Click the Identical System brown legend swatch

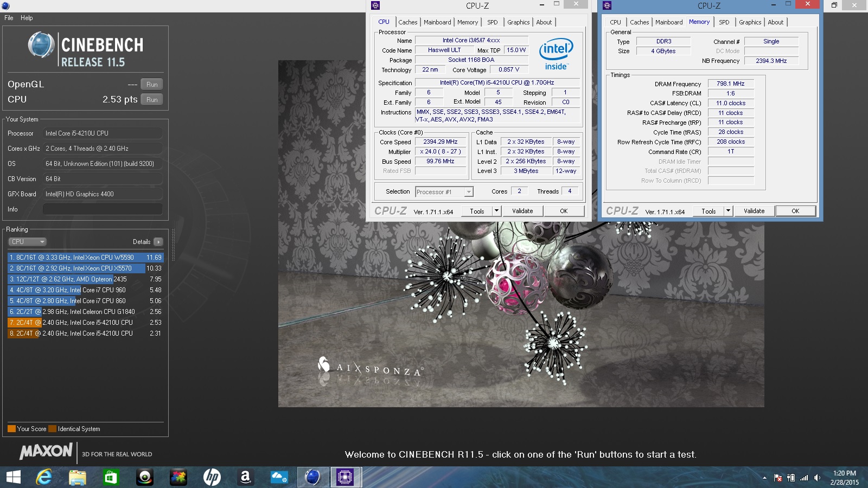pyautogui.click(x=52, y=429)
